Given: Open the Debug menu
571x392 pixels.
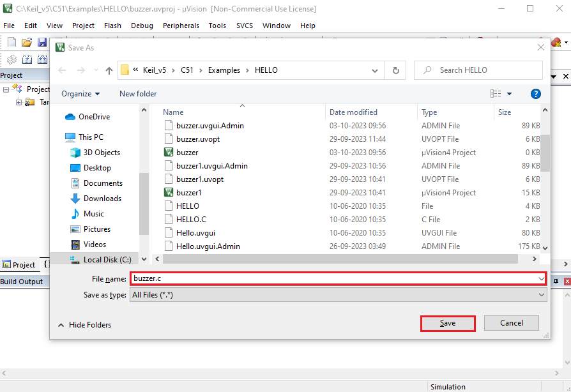Looking at the screenshot, I should pos(142,26).
